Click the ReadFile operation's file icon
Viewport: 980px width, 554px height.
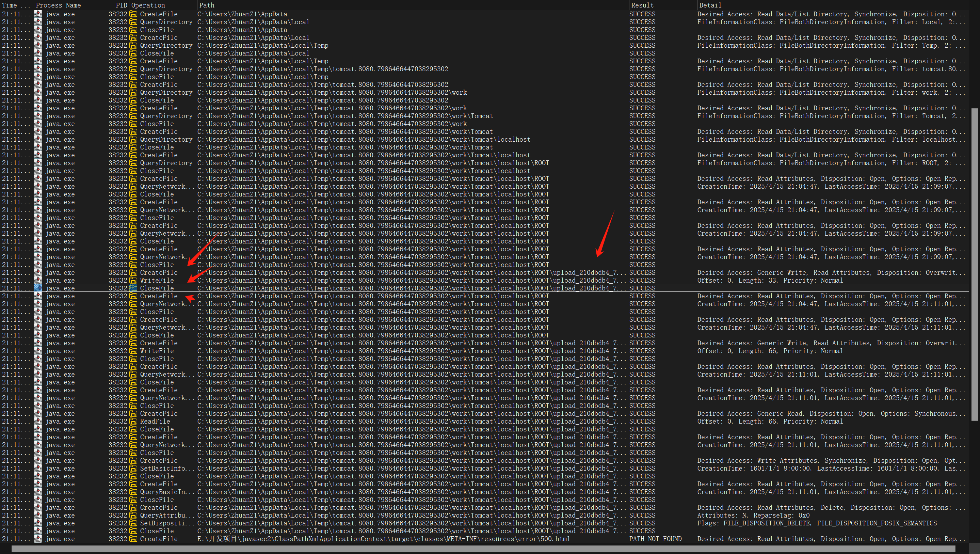[133, 421]
